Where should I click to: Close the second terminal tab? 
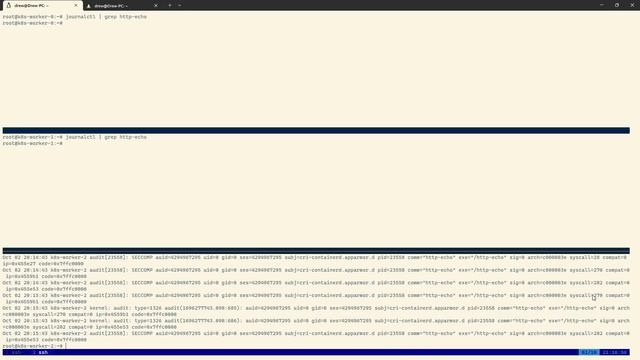(x=156, y=6)
